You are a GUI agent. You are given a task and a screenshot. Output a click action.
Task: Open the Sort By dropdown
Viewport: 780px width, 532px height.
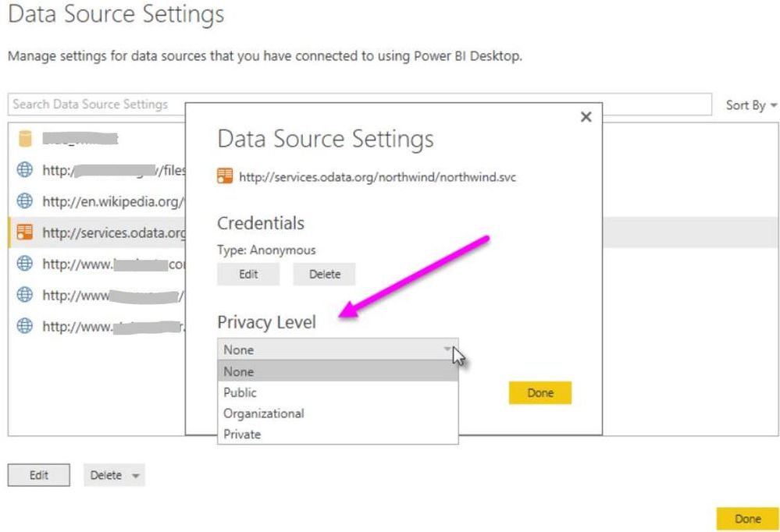tap(751, 105)
